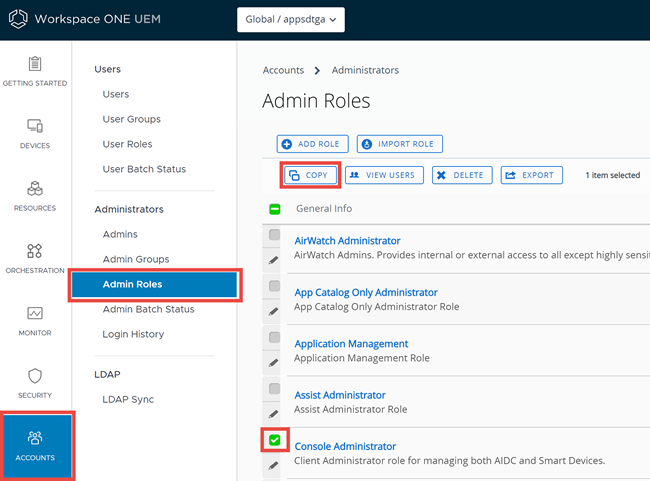The image size is (650, 481).
Task: Click Users section heading
Action: 107,69
